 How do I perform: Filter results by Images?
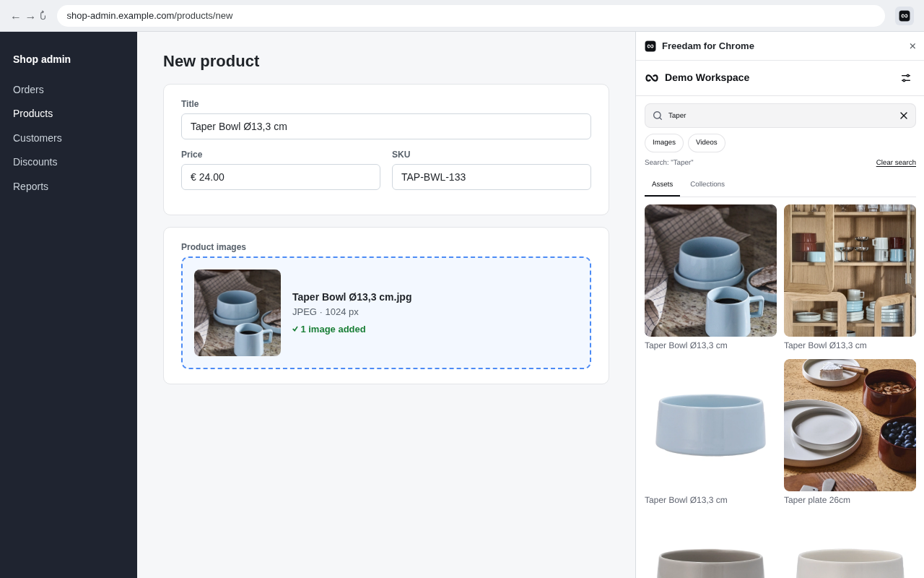coord(664,143)
